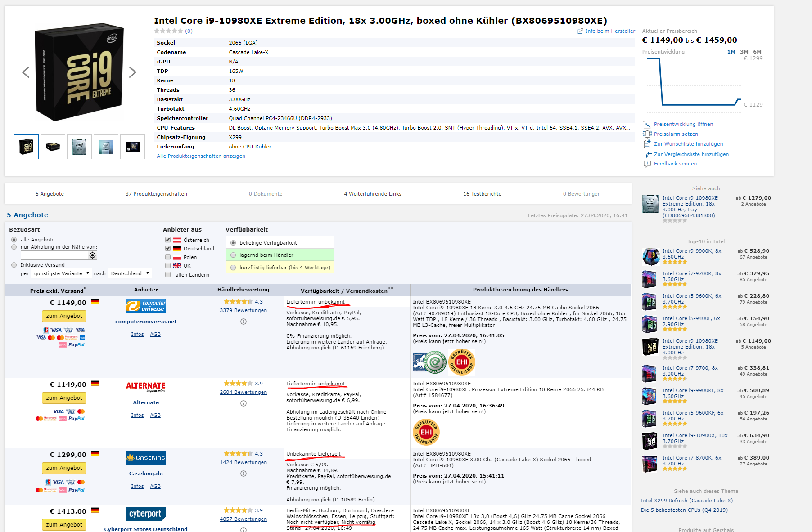The height and width of the screenshot is (532, 812).
Task: Click zum Angebot for Cyberport
Action: pyautogui.click(x=64, y=525)
